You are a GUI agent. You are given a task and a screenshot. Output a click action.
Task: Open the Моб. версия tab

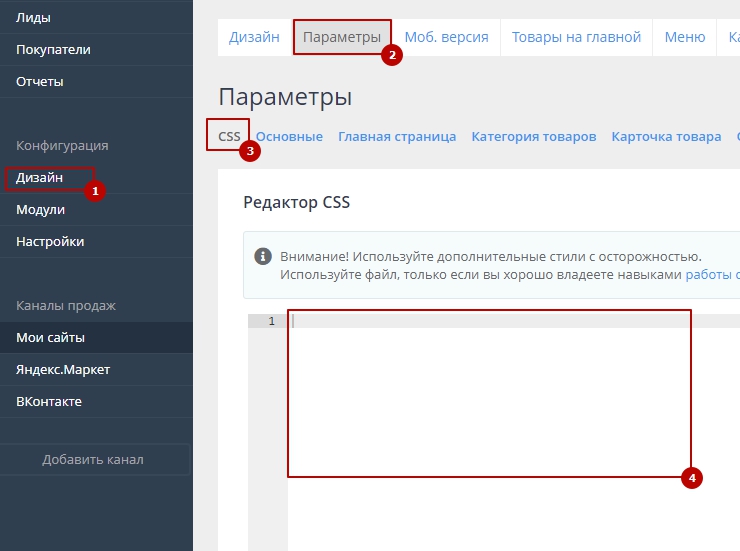[x=446, y=37]
